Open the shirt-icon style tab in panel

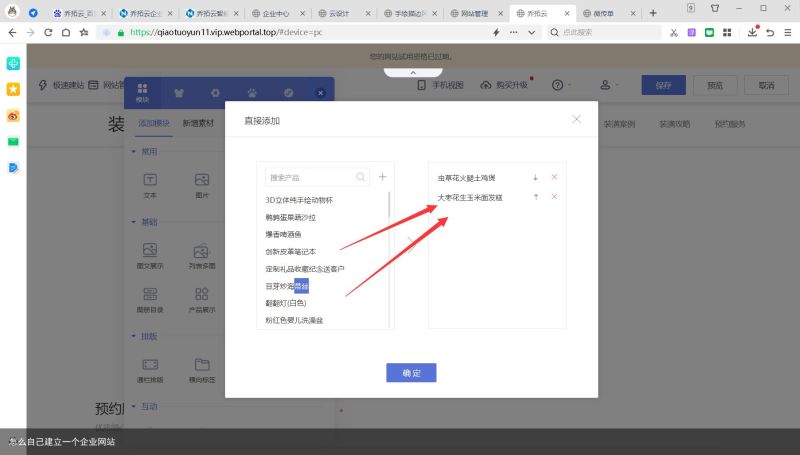pyautogui.click(x=179, y=93)
